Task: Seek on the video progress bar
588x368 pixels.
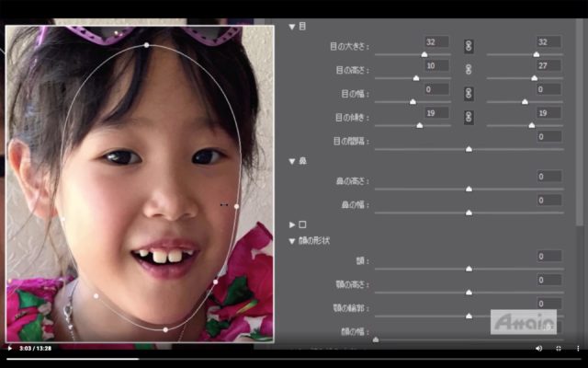Action: pyautogui.click(x=294, y=359)
